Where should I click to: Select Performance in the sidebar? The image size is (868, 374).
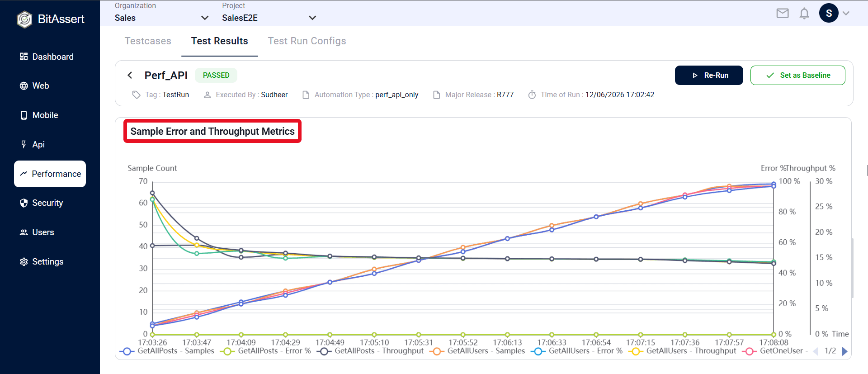pyautogui.click(x=50, y=174)
